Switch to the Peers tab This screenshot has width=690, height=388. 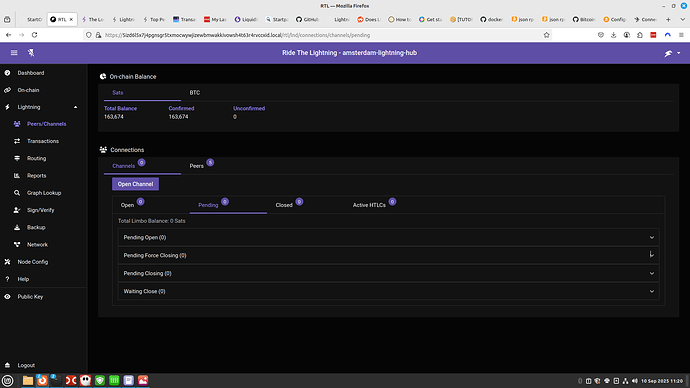pyautogui.click(x=197, y=166)
